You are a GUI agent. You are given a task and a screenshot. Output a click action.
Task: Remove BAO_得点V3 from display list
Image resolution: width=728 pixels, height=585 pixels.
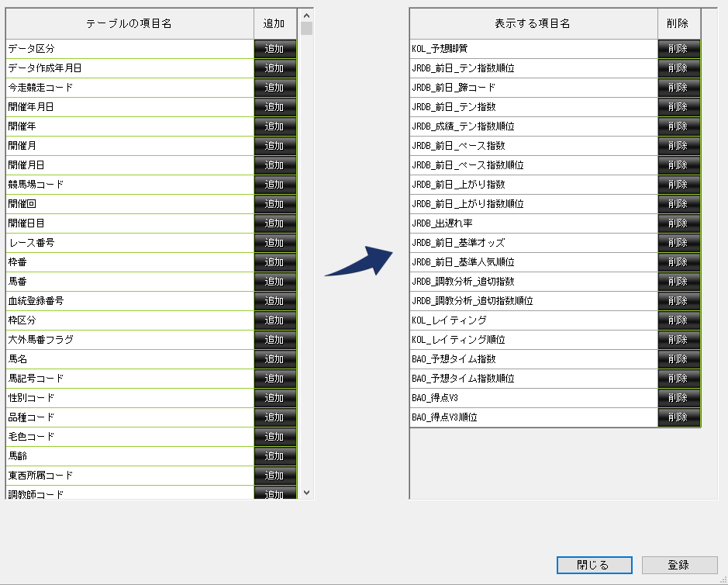coord(679,398)
